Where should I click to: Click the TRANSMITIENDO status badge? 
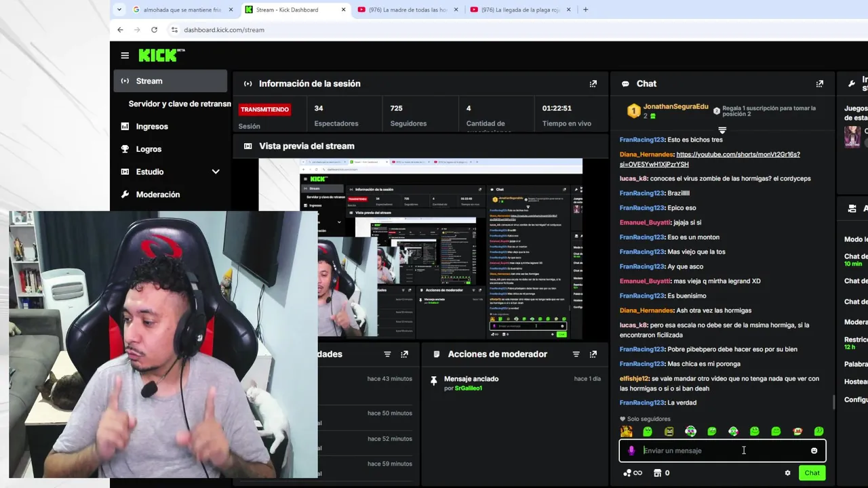click(264, 110)
